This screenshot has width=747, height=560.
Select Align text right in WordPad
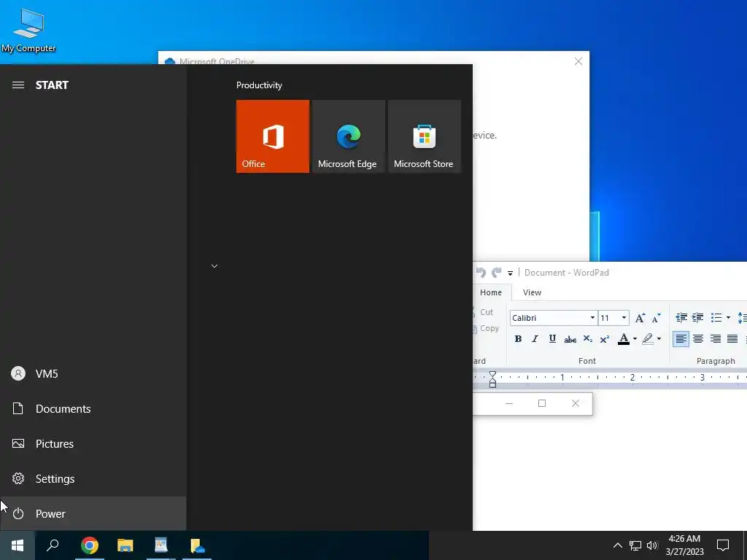(x=715, y=338)
